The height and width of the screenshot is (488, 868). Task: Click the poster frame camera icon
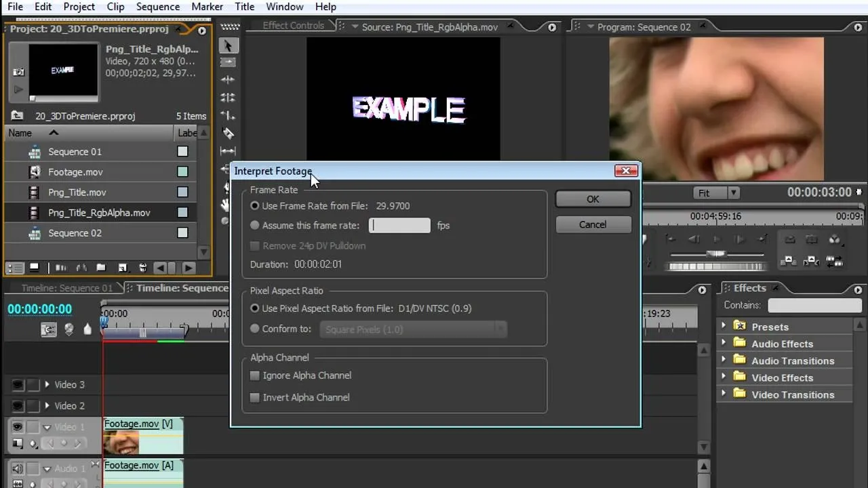(19, 72)
